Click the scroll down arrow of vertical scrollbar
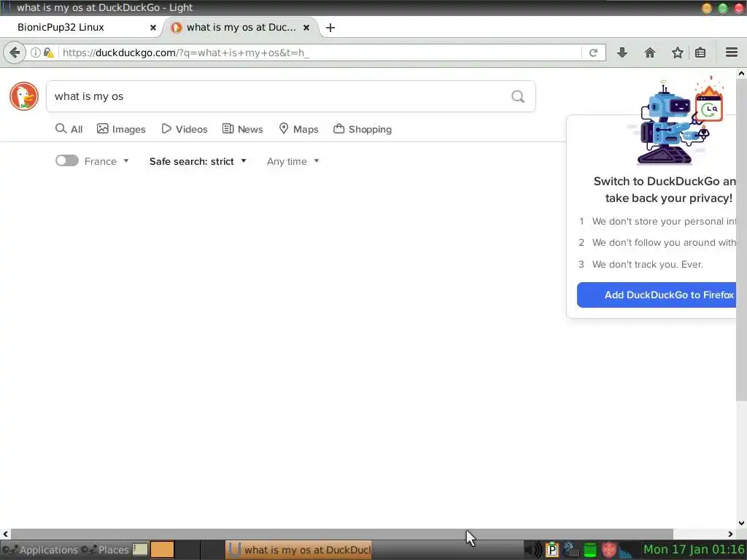The image size is (747, 560). (741, 524)
